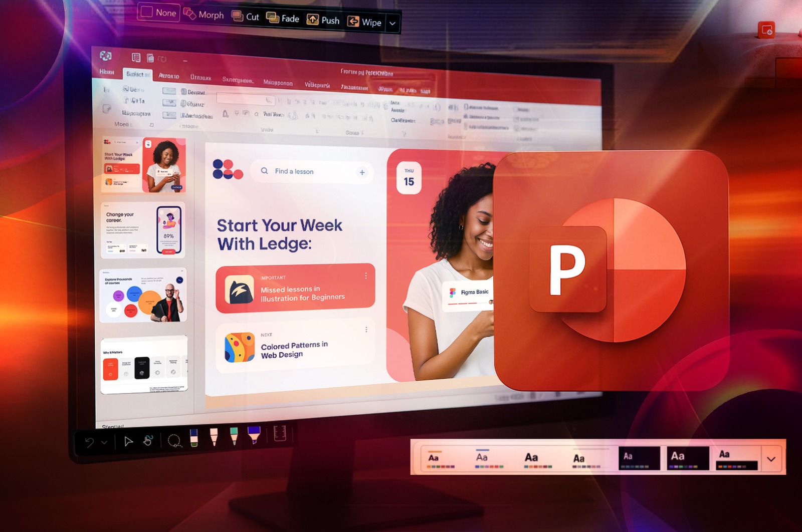Enable the on-screen ruler tool
The image size is (802, 532).
[x=280, y=435]
